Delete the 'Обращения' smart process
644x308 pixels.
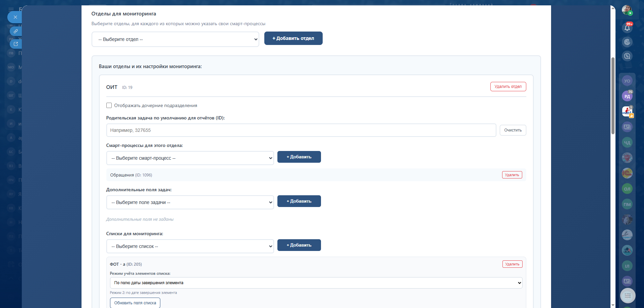[x=512, y=175]
